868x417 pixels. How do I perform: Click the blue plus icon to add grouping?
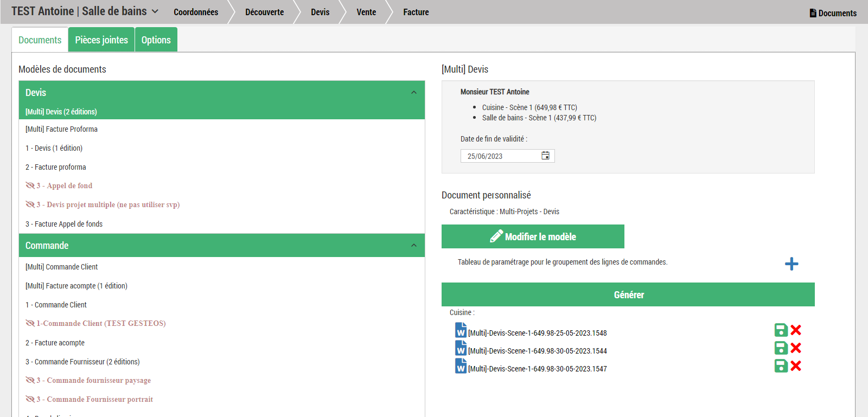[x=791, y=264]
